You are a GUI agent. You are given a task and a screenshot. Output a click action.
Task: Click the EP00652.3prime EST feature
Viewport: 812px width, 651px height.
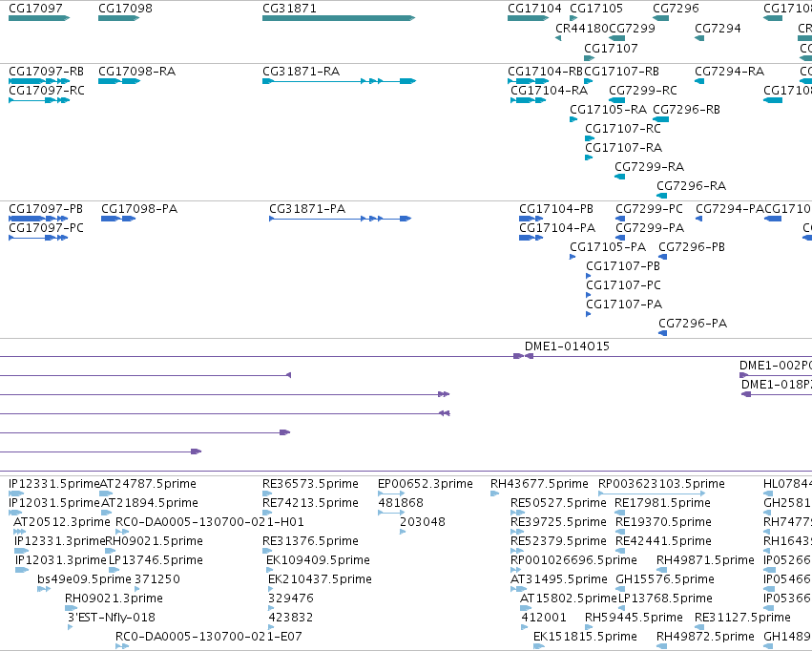point(391,493)
